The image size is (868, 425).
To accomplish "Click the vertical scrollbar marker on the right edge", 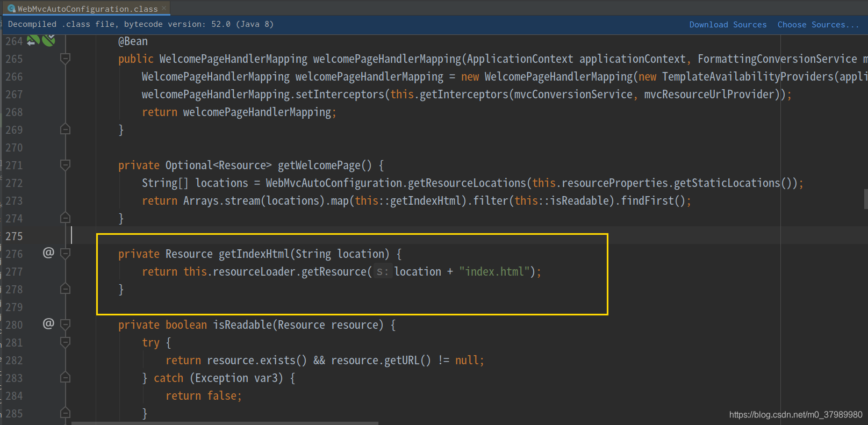I will 865,199.
